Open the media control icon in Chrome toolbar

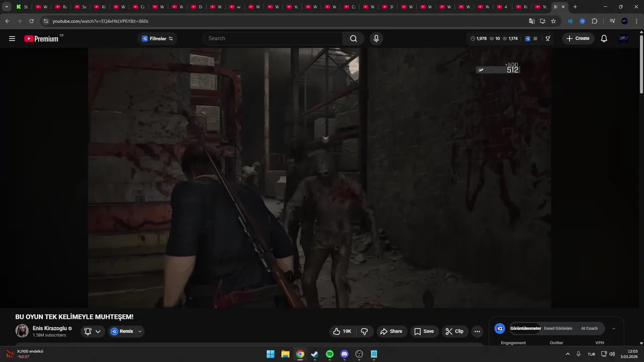(x=612, y=21)
